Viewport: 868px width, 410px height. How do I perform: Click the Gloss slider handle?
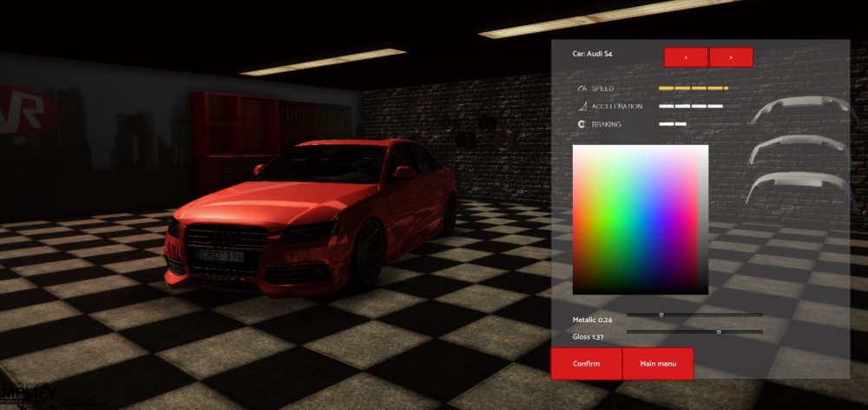tap(719, 332)
